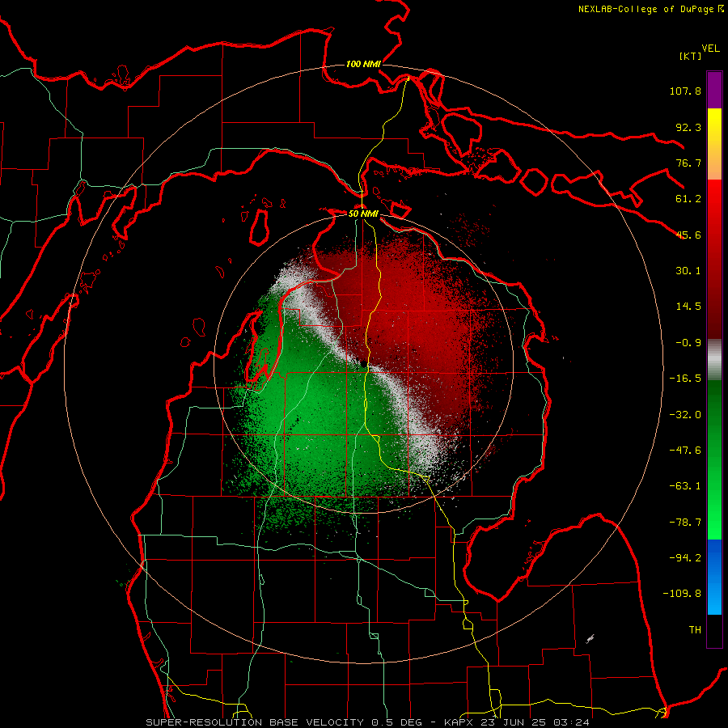This screenshot has height=728, width=728.
Task: Select the 92.3 legend value
Action: coord(688,127)
